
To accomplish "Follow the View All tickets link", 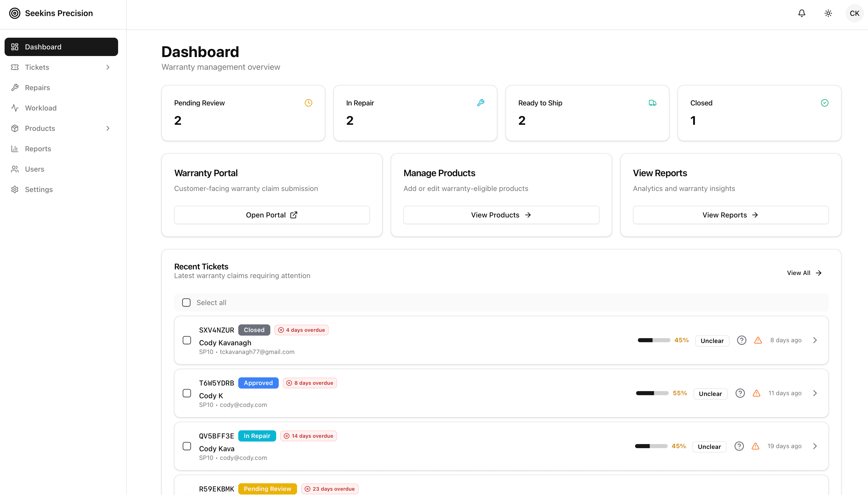I will pos(804,273).
